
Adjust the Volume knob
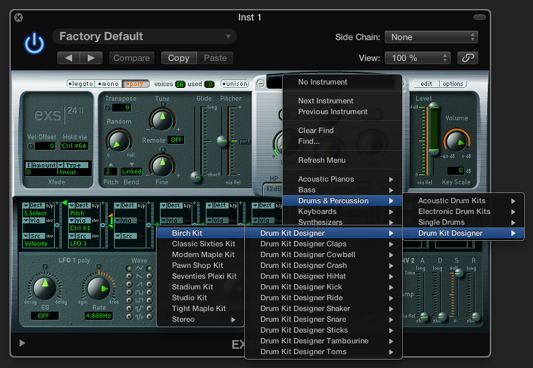[x=456, y=141]
